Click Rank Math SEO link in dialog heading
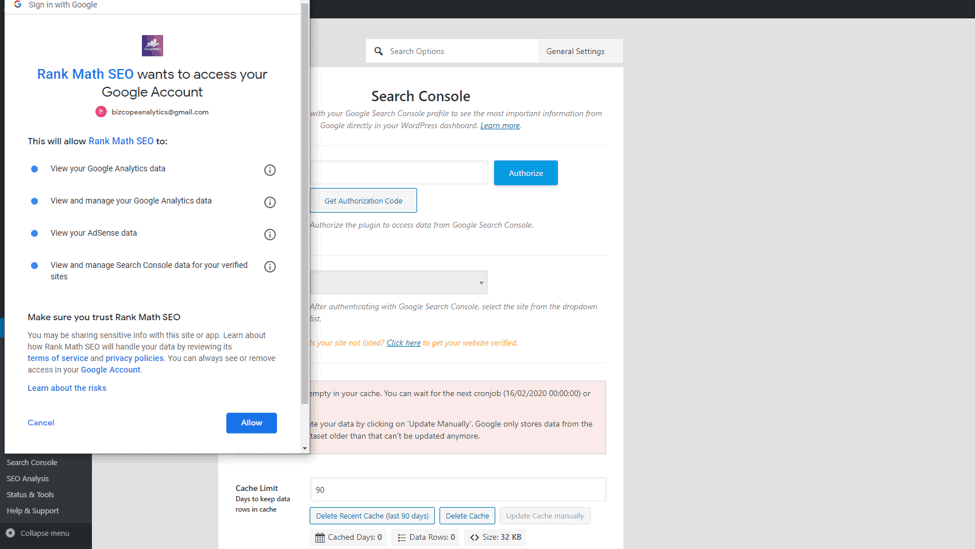 85,74
